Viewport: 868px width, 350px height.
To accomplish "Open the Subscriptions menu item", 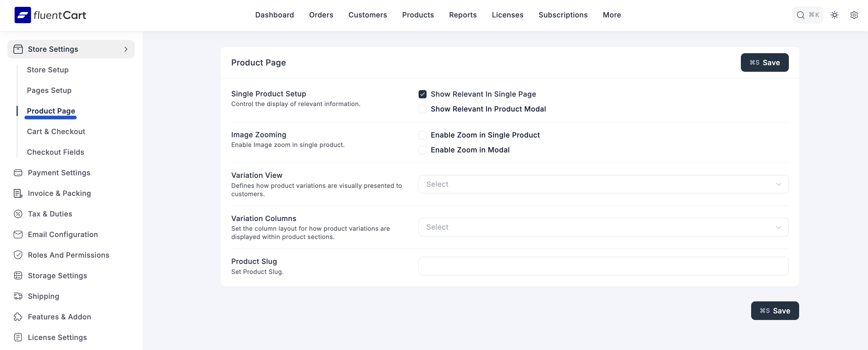I will click(x=563, y=15).
